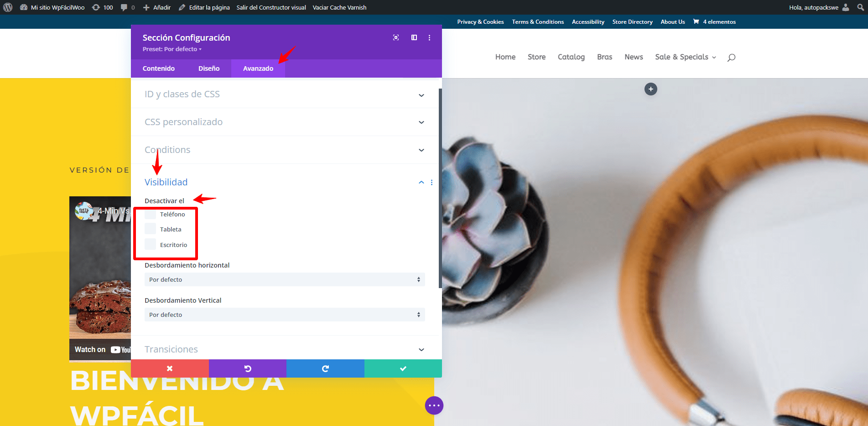
Task: Open the section settings three-dot menu
Action: [429, 37]
